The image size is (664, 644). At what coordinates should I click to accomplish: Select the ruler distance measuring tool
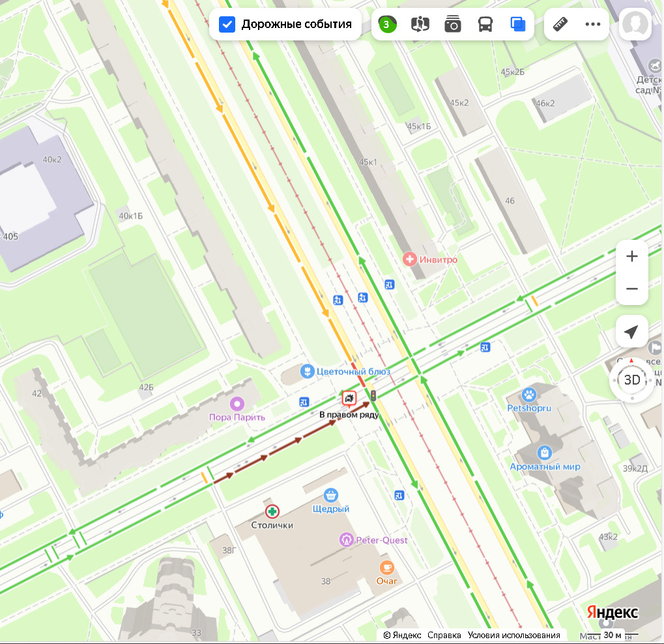coord(560,25)
